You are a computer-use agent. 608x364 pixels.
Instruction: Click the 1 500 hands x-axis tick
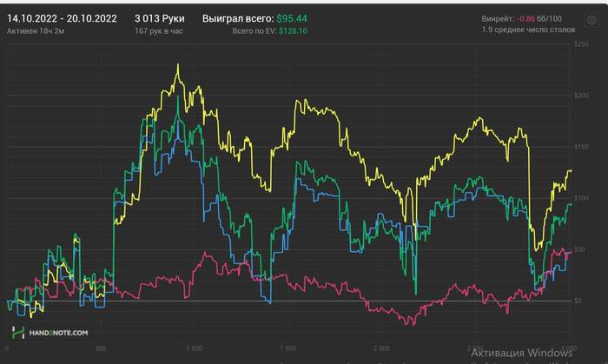pyautogui.click(x=288, y=348)
